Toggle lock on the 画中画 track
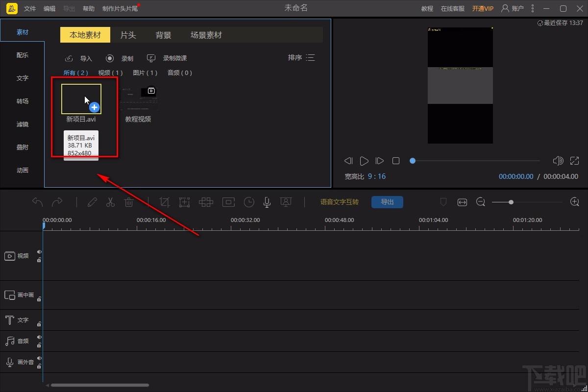The height and width of the screenshot is (392, 588). 39,298
